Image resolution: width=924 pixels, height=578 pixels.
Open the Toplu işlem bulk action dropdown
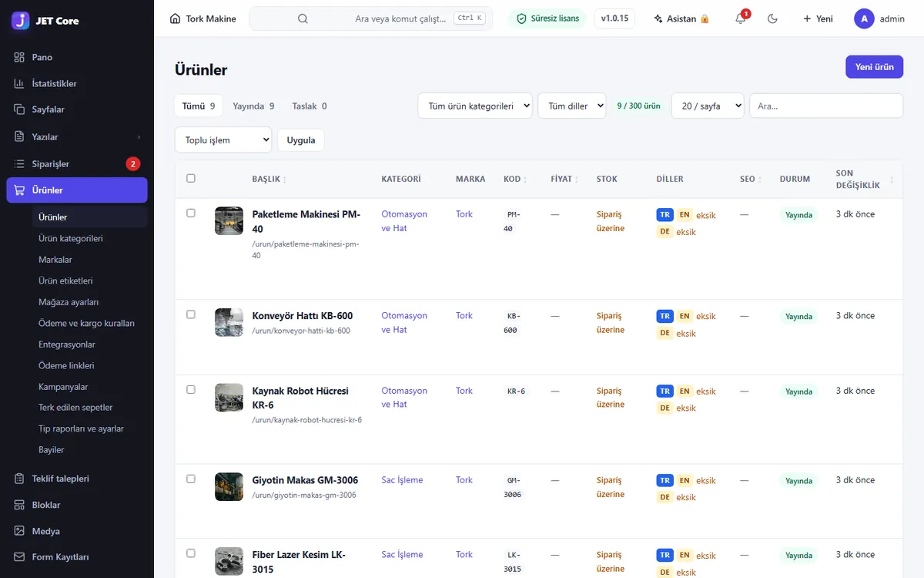[x=223, y=139]
